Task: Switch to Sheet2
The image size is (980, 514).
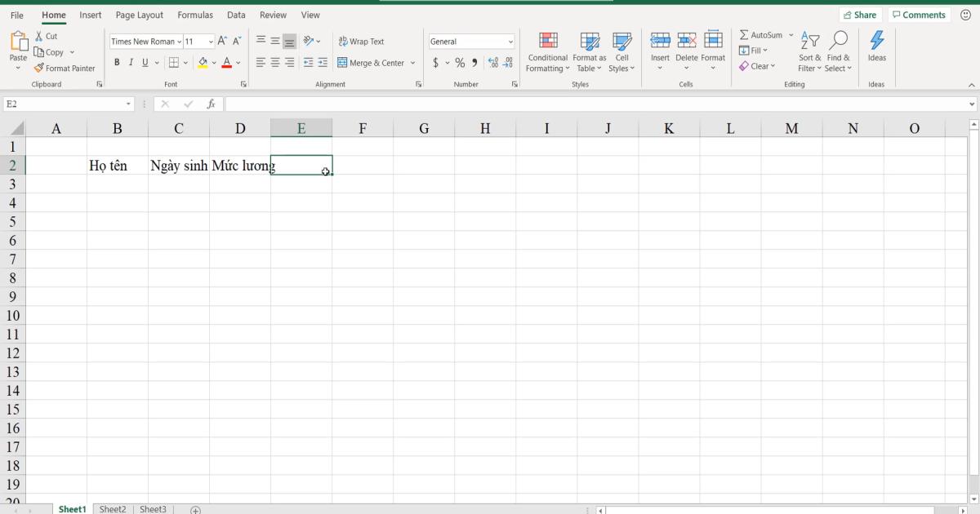Action: [x=112, y=508]
